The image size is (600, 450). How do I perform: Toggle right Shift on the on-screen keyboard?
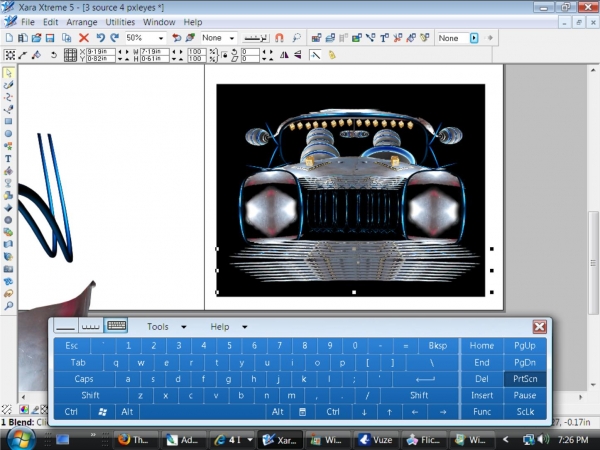click(x=419, y=395)
